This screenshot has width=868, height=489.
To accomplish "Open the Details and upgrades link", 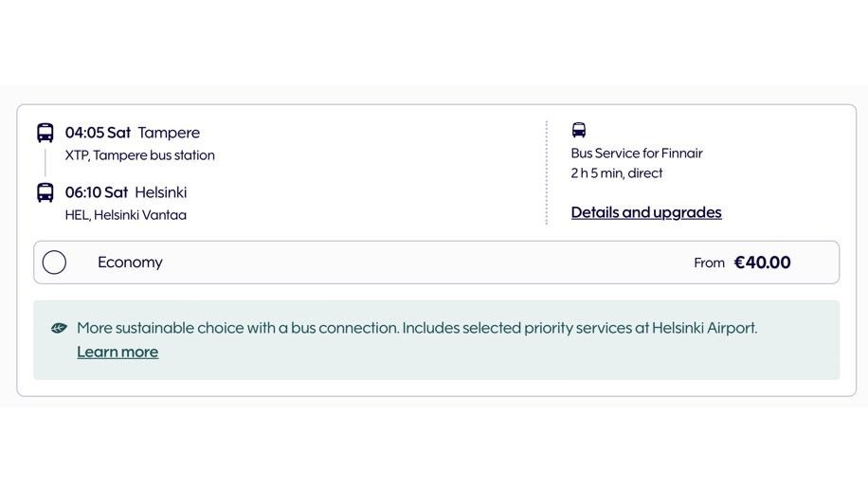I will tap(645, 212).
